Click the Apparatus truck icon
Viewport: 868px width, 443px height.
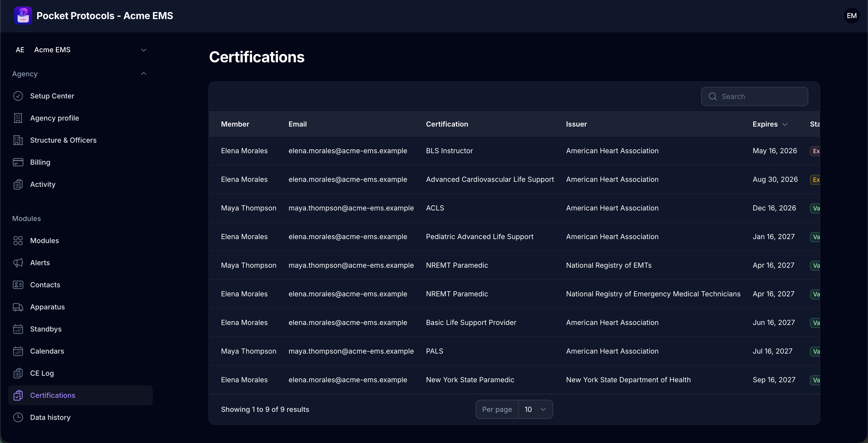point(18,307)
